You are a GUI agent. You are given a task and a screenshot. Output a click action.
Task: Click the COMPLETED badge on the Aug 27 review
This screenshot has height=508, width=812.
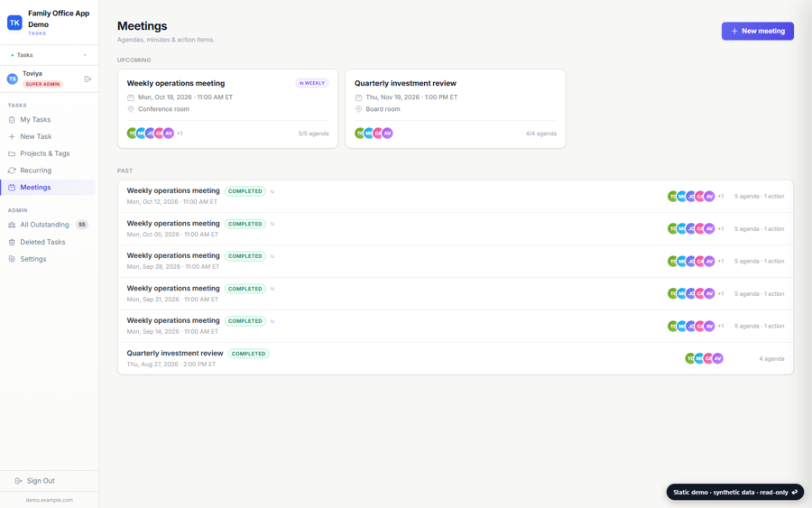[249, 354]
